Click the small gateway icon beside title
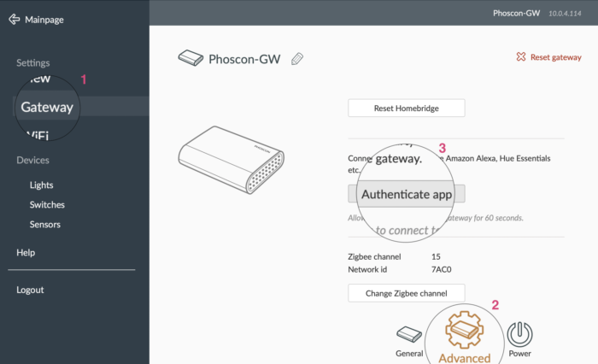This screenshot has height=364, width=598. click(190, 59)
